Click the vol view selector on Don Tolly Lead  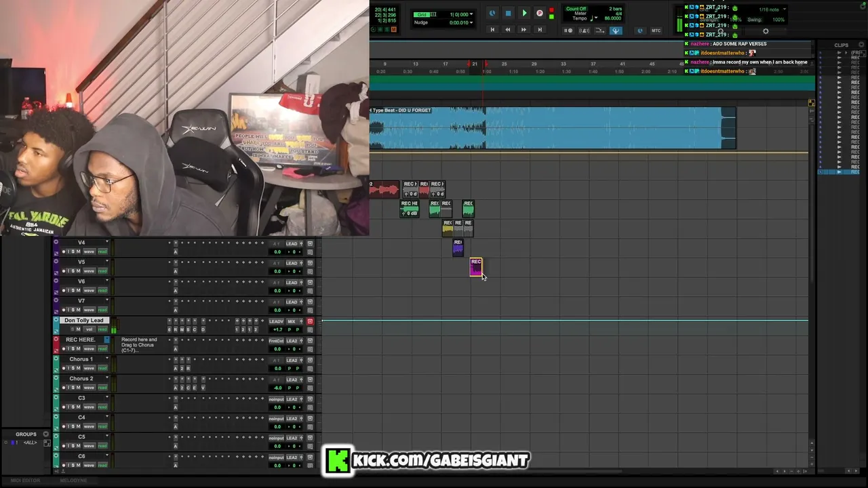point(89,329)
